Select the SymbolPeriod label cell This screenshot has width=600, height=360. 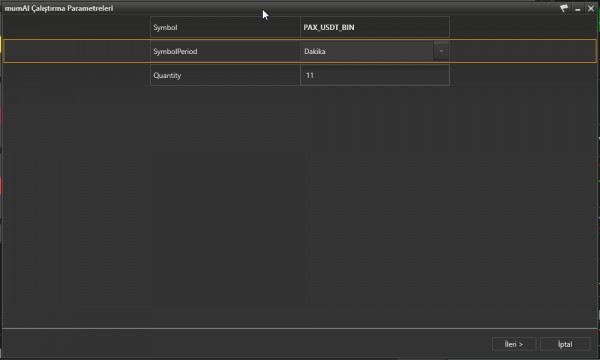click(x=225, y=51)
